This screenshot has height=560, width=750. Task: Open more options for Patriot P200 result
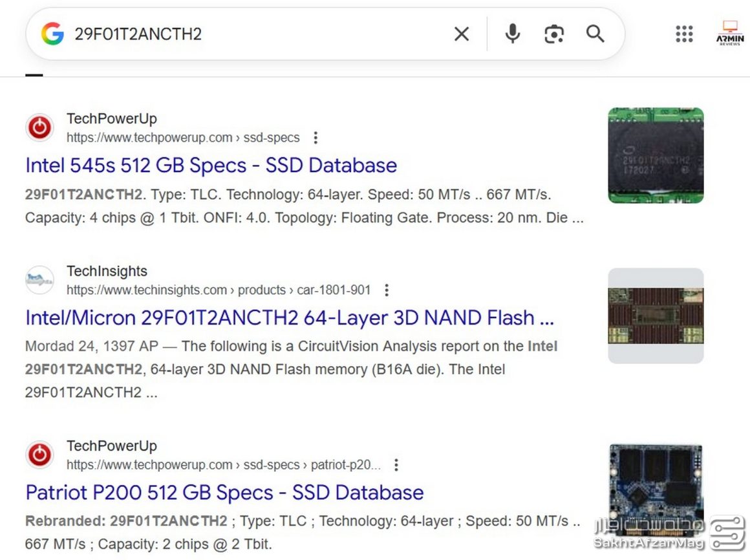coord(396,465)
